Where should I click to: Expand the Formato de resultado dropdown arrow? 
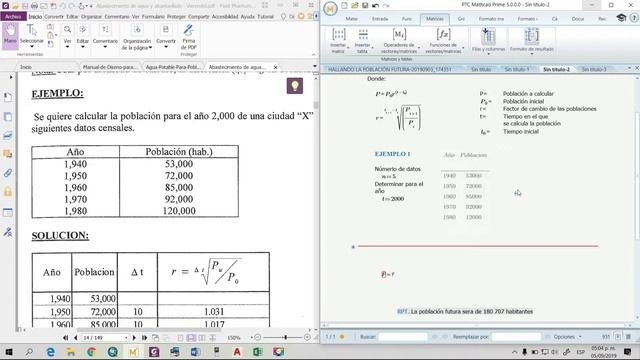coord(531,54)
